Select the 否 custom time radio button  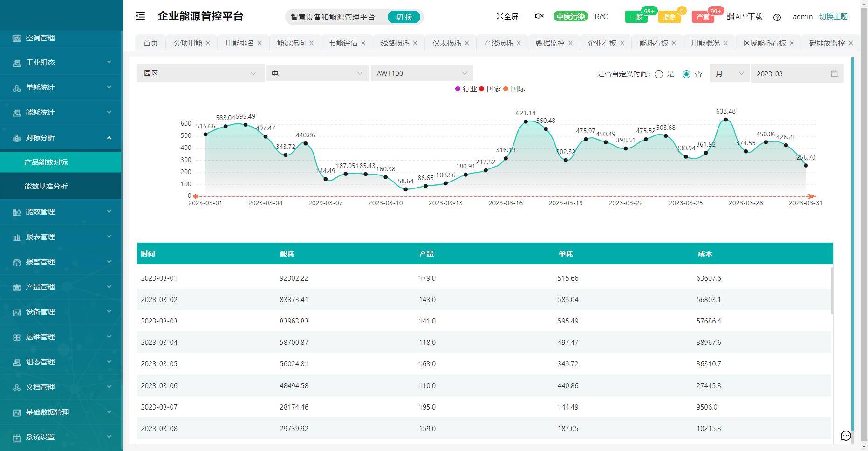pos(686,74)
